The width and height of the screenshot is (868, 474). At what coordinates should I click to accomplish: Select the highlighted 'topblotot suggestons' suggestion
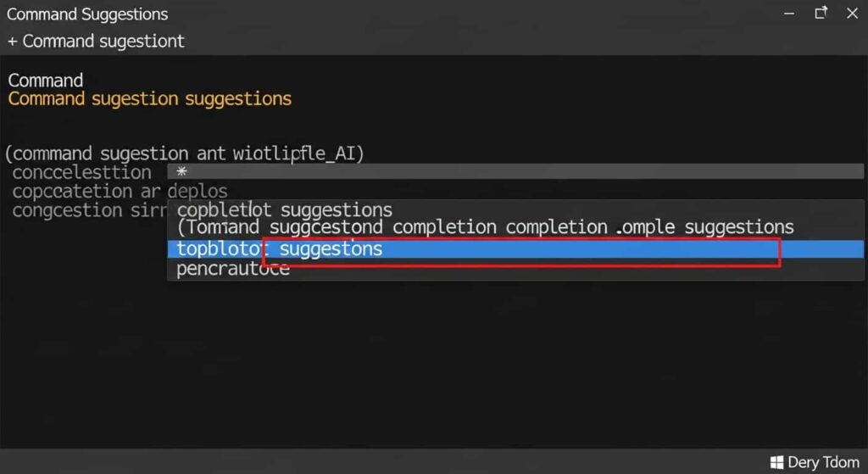point(515,249)
